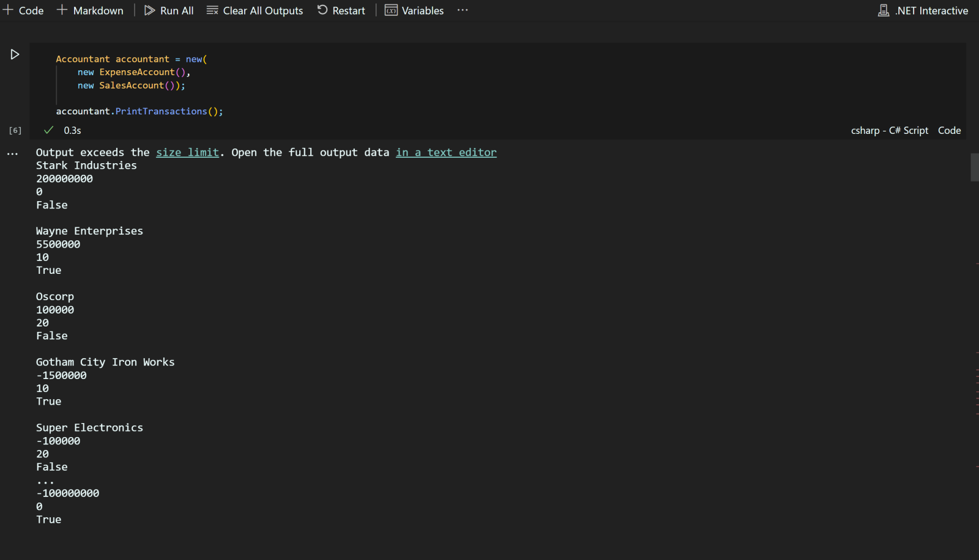Click the '0.3s' execution time

point(72,130)
